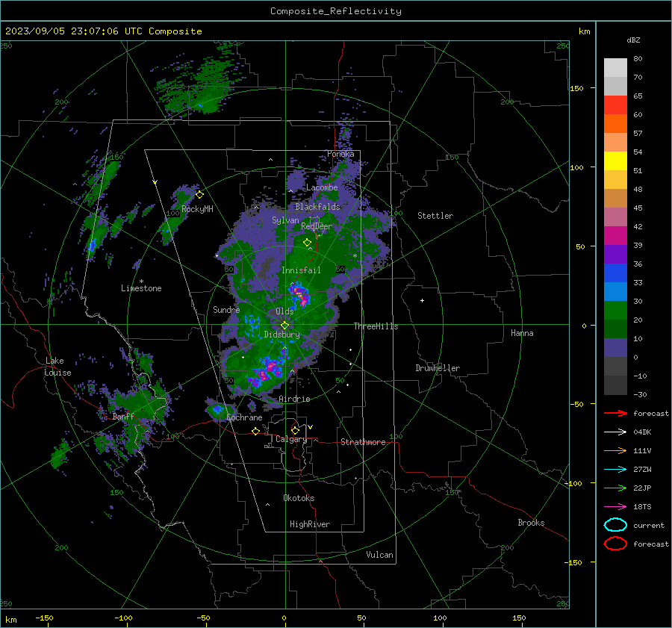Viewport: 672px width, 628px height.
Task: Click the Innisfail city label
Action: 301,270
